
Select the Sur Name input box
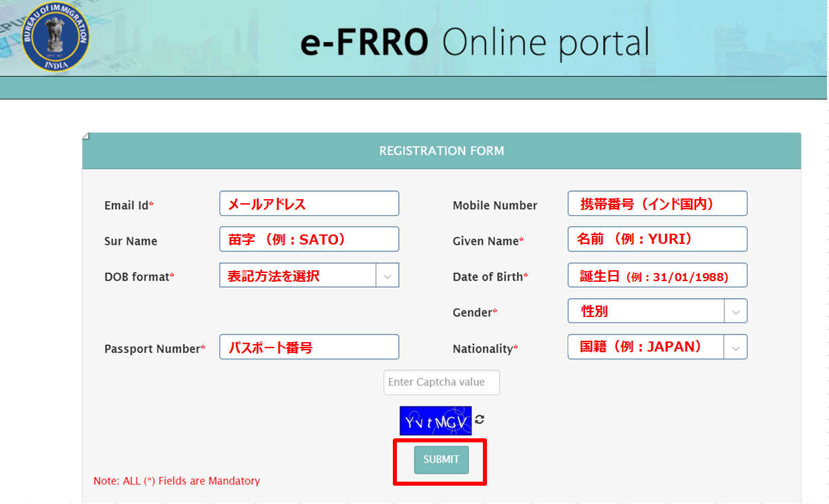click(309, 238)
